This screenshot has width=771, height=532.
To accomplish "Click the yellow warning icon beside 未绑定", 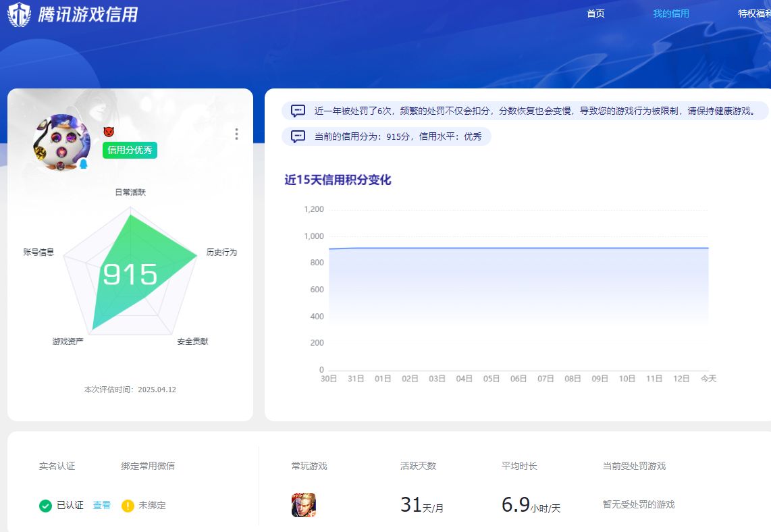I will coord(128,506).
